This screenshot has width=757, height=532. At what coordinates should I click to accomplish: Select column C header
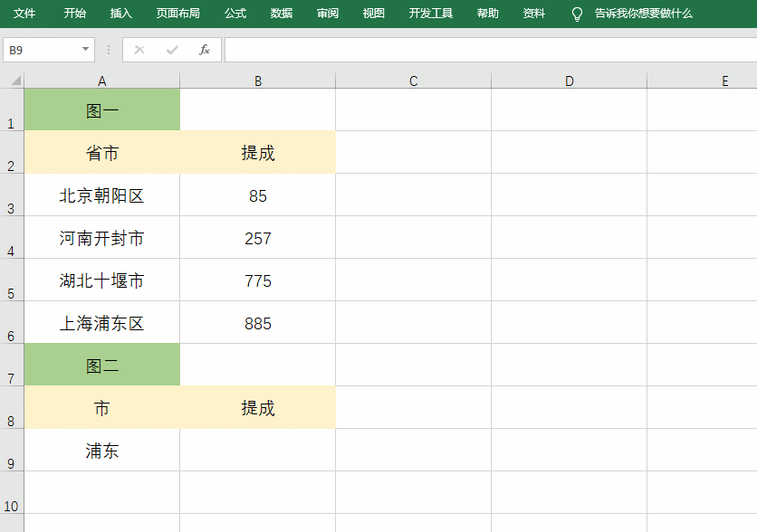[413, 80]
